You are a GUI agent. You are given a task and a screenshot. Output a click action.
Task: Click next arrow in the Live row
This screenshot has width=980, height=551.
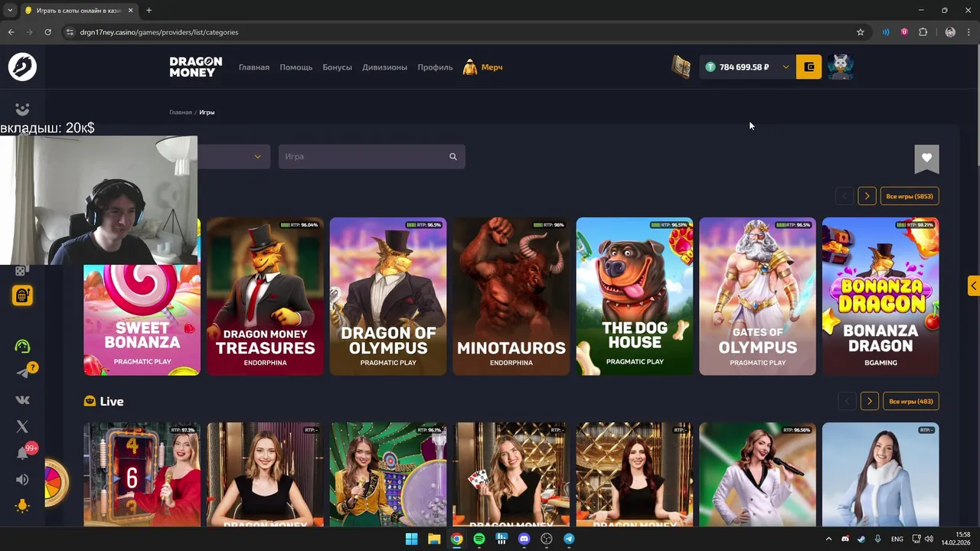pos(869,402)
